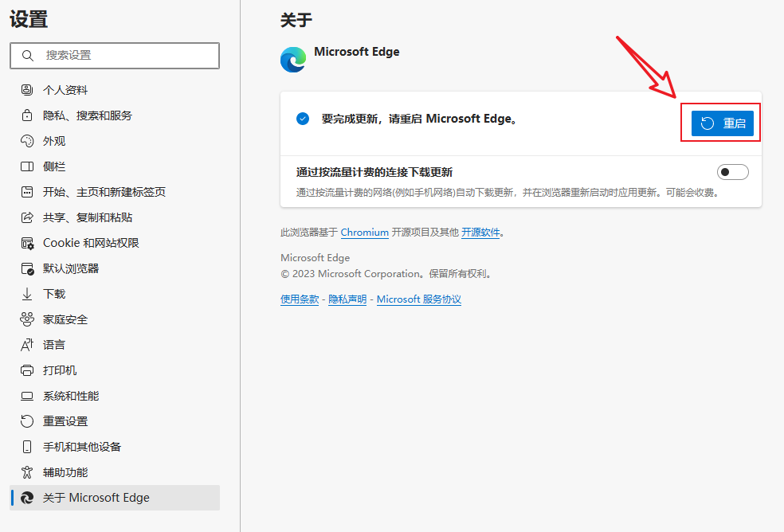Click the appearance icon next to 外观

coord(27,141)
